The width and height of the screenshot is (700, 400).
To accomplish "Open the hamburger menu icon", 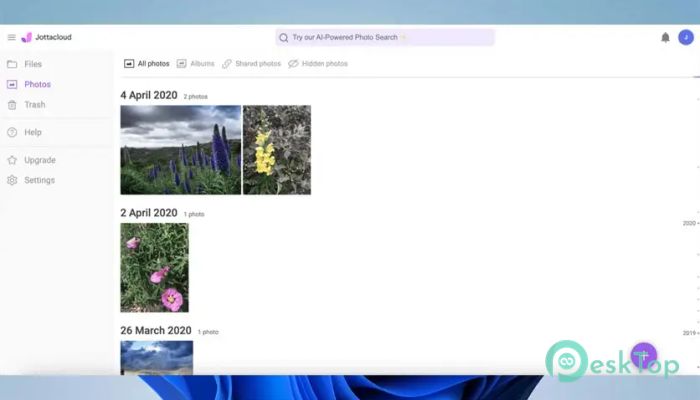I will click(x=12, y=37).
